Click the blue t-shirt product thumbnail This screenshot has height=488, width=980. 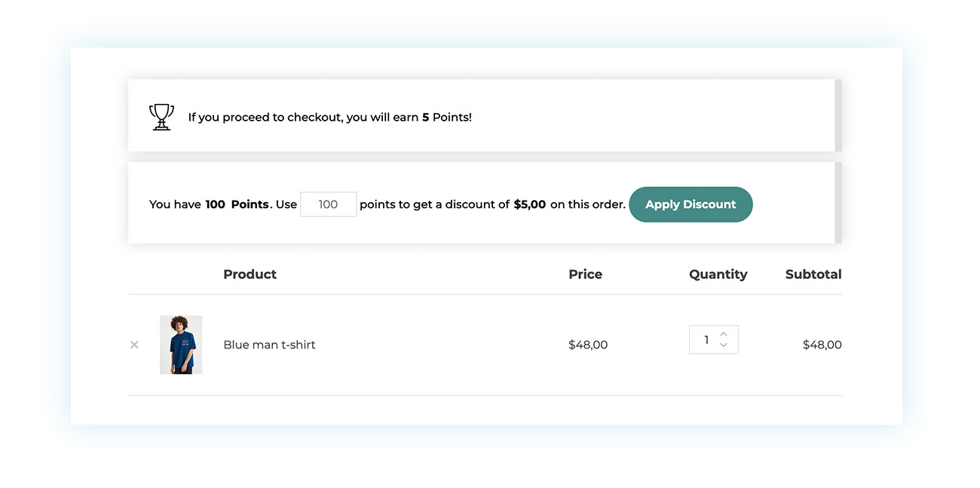tap(181, 345)
